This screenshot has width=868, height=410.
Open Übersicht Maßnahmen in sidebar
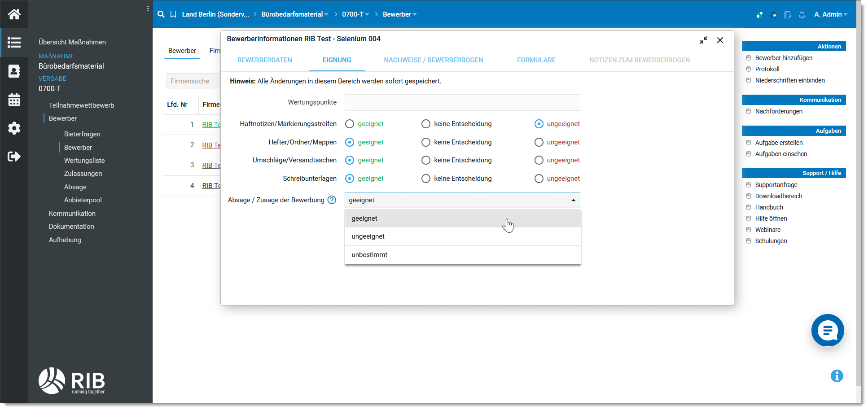point(72,42)
